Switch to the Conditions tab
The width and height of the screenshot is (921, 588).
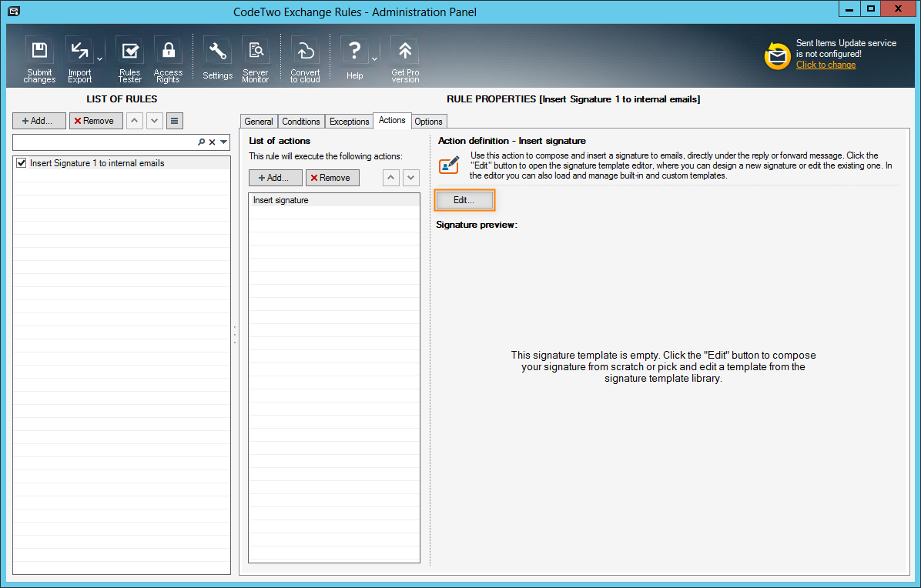[301, 122]
